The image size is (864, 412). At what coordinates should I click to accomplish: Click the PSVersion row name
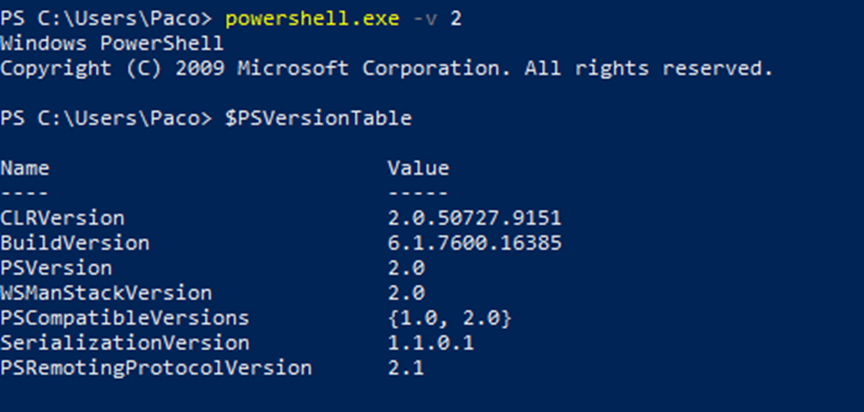click(x=56, y=268)
